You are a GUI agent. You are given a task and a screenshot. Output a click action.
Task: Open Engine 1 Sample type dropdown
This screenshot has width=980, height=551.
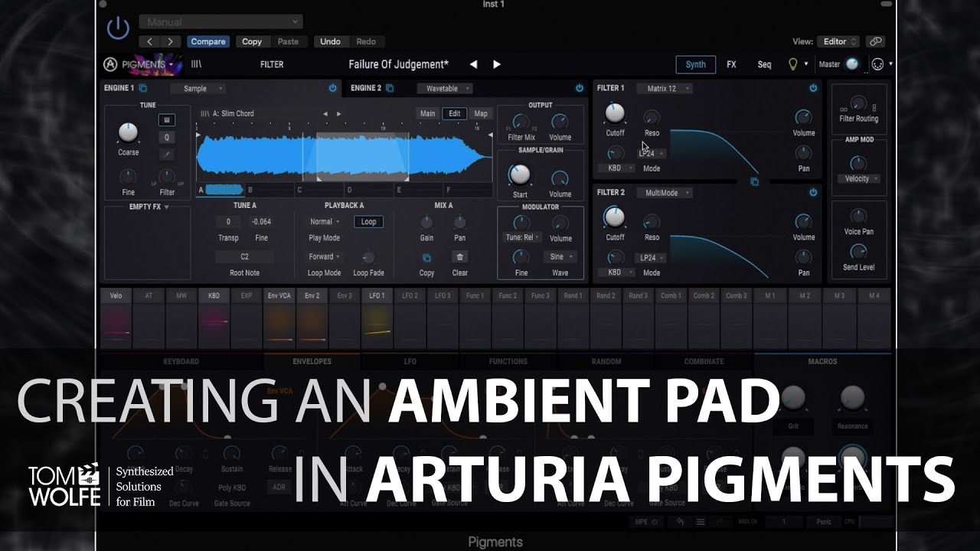pos(198,89)
